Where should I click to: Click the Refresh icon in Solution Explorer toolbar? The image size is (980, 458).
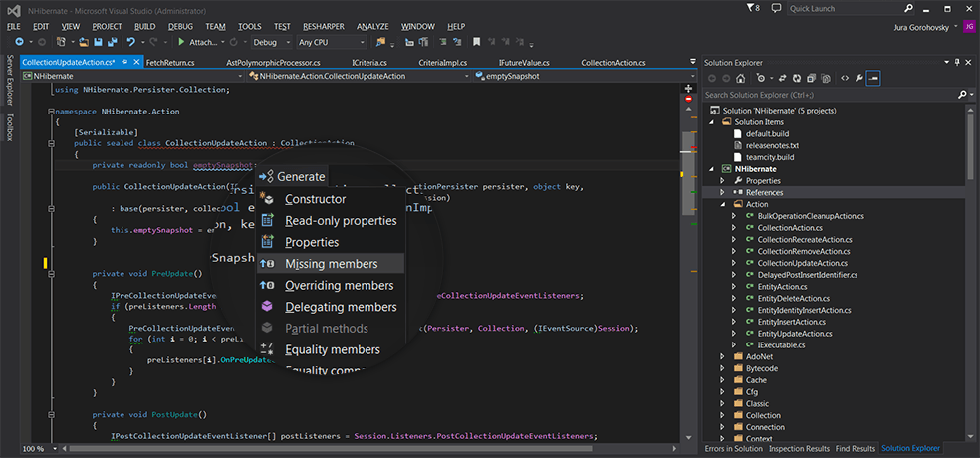click(797, 79)
